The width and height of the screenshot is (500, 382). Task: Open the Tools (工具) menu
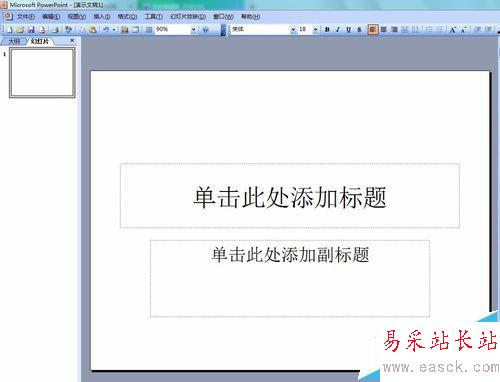153,16
